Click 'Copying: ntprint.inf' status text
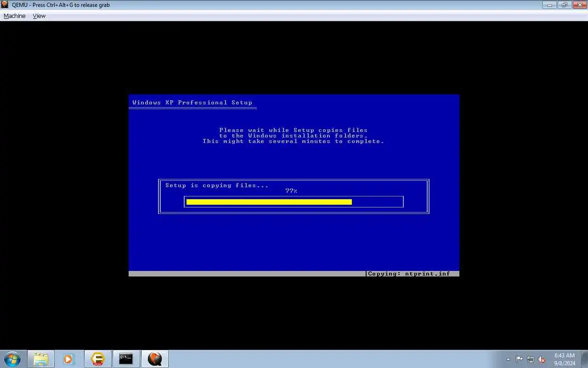The height and width of the screenshot is (368, 588). click(x=409, y=274)
